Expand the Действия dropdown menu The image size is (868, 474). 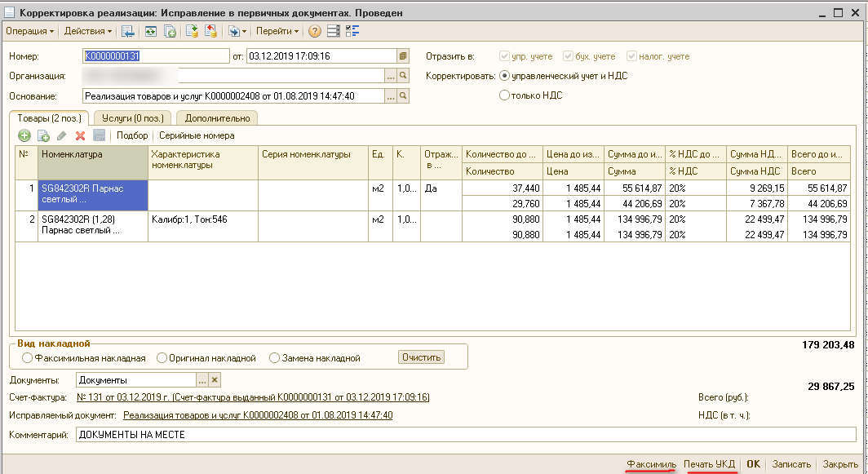[88, 31]
